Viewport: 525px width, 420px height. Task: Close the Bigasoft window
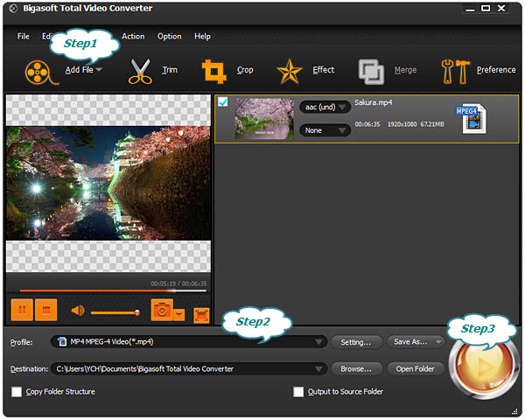tap(501, 9)
